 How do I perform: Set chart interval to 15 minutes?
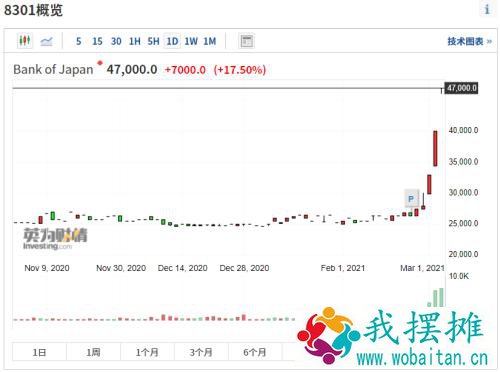pyautogui.click(x=97, y=41)
